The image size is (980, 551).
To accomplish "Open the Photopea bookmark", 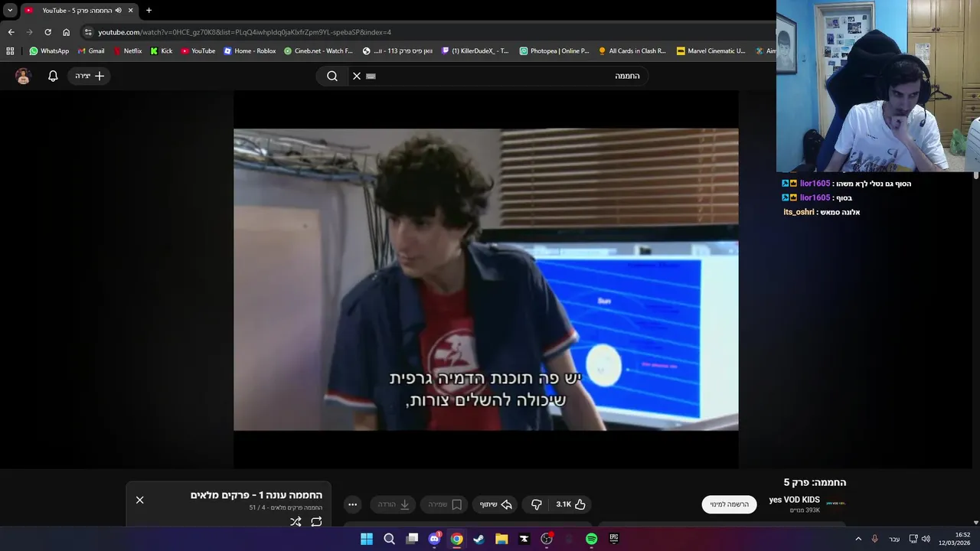I will click(x=554, y=51).
